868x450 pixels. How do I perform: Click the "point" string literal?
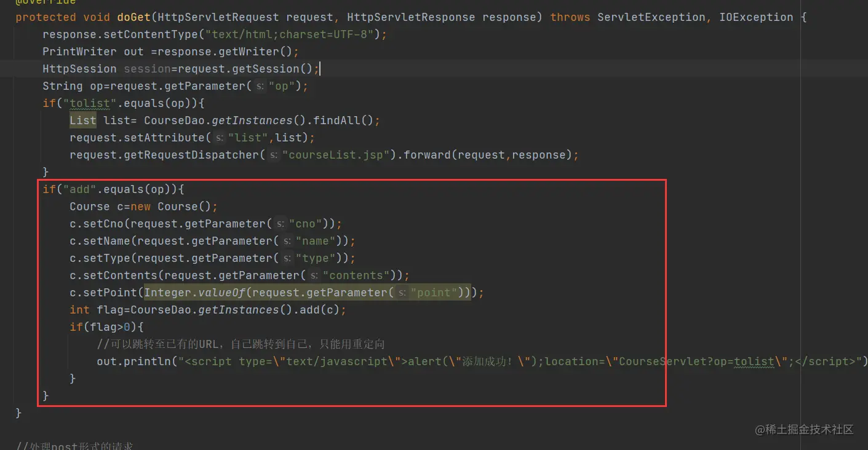click(434, 293)
